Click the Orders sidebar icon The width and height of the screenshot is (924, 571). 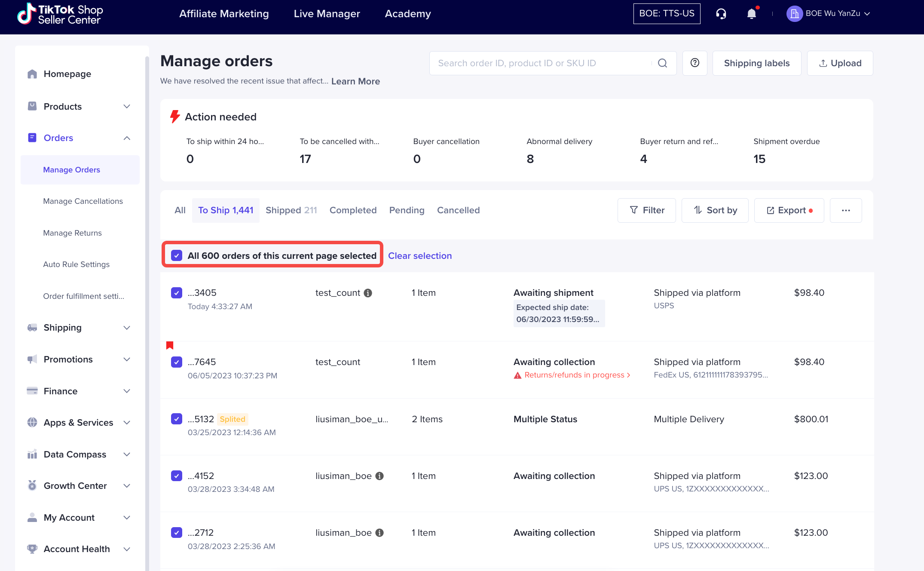[32, 138]
